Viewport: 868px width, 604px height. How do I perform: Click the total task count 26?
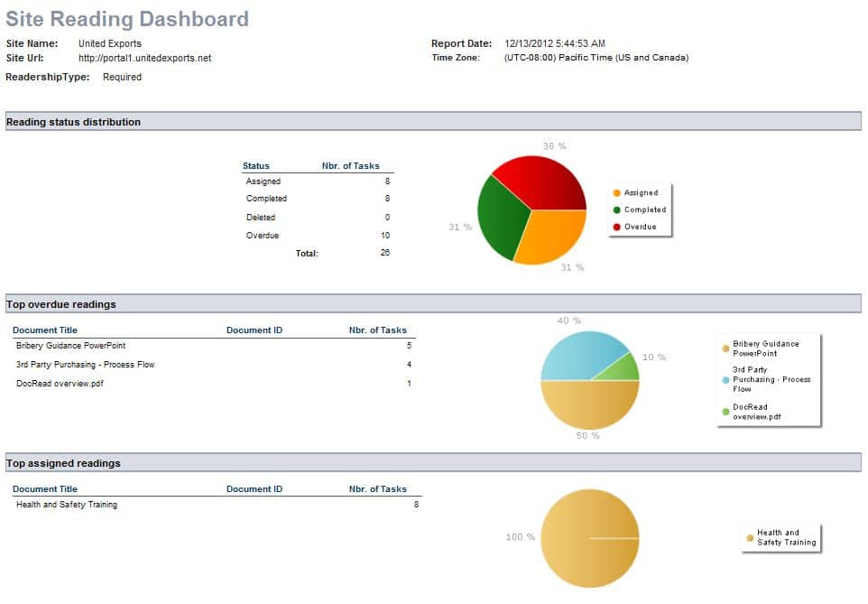point(385,253)
